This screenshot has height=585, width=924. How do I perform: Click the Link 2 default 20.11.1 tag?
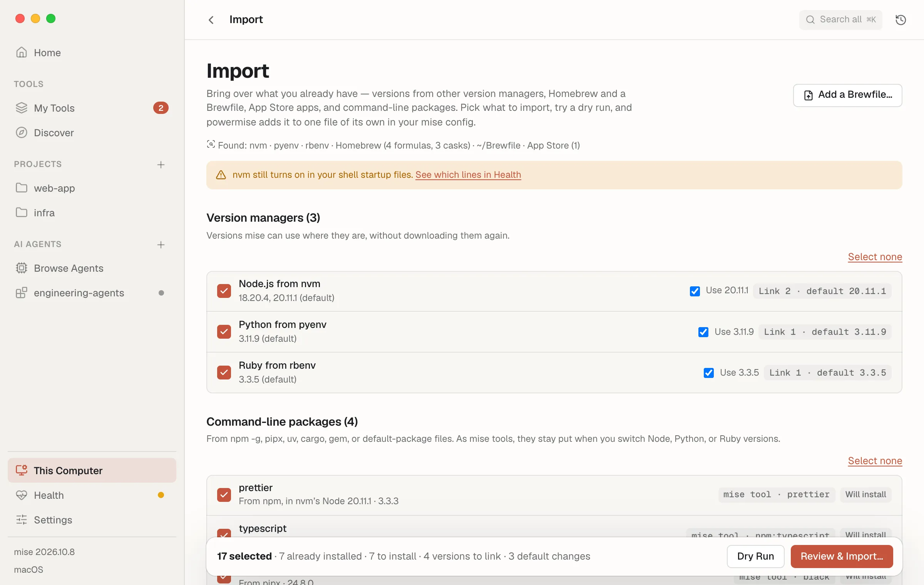(x=822, y=291)
